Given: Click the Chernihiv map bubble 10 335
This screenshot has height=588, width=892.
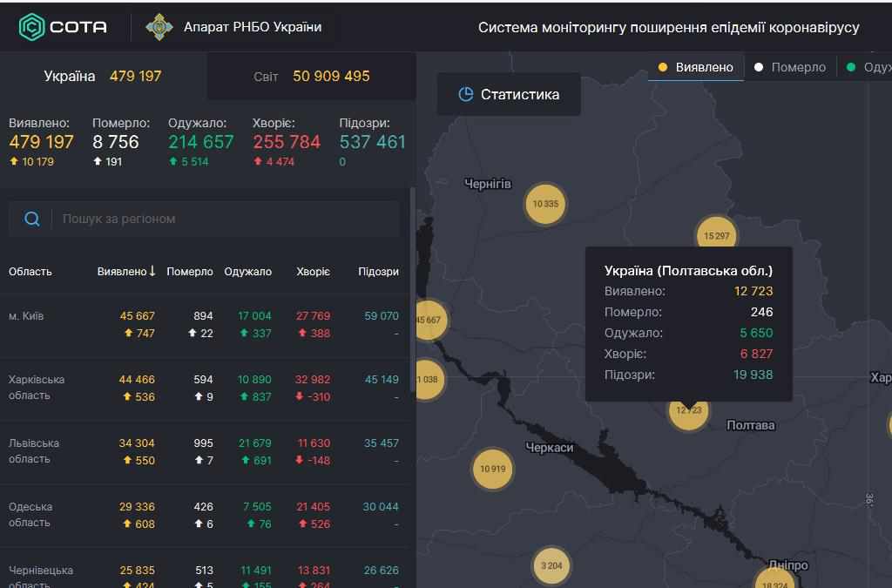Looking at the screenshot, I should 545,204.
